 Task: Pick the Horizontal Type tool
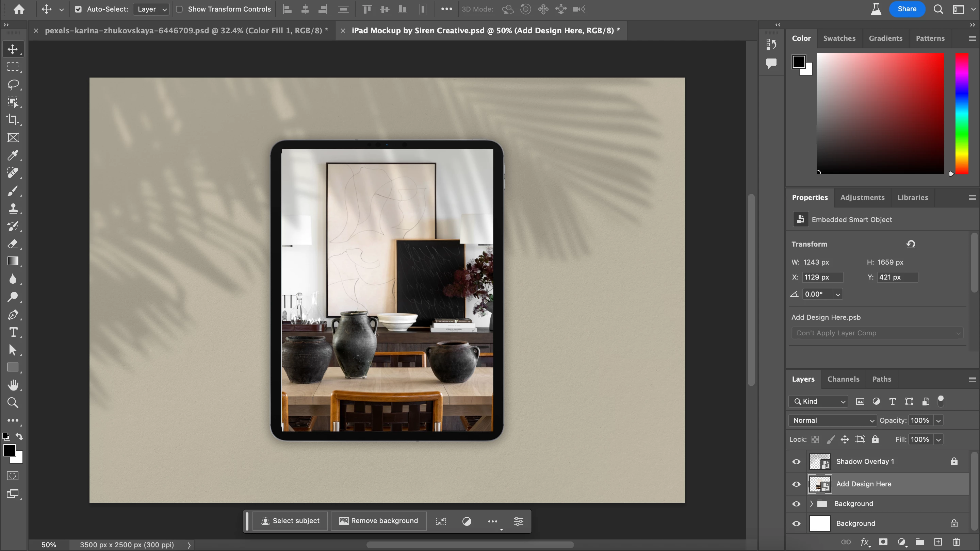tap(13, 332)
